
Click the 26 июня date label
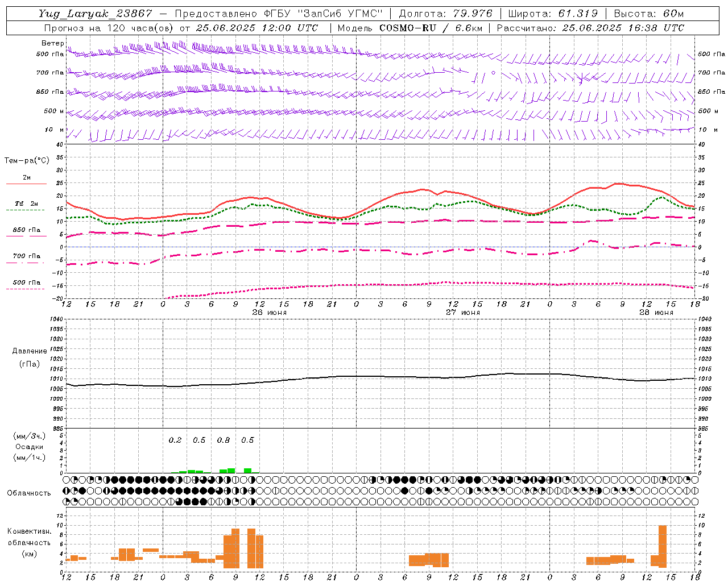coord(270,313)
